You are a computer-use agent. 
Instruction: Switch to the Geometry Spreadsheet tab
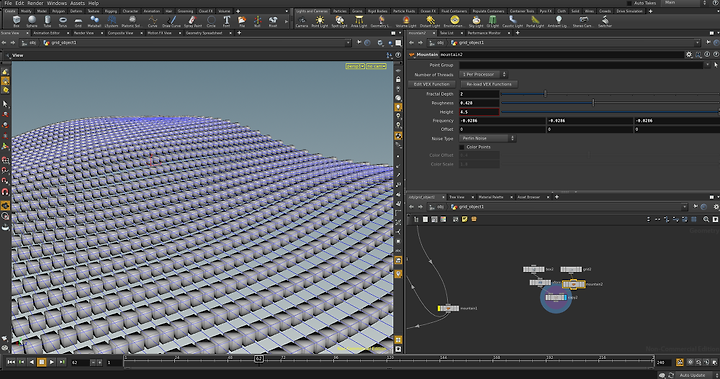(204, 33)
